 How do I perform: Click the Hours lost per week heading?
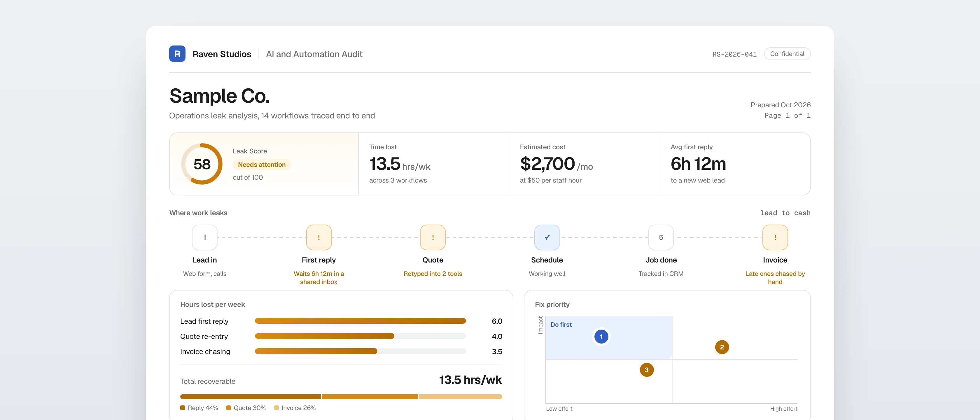pos(213,304)
